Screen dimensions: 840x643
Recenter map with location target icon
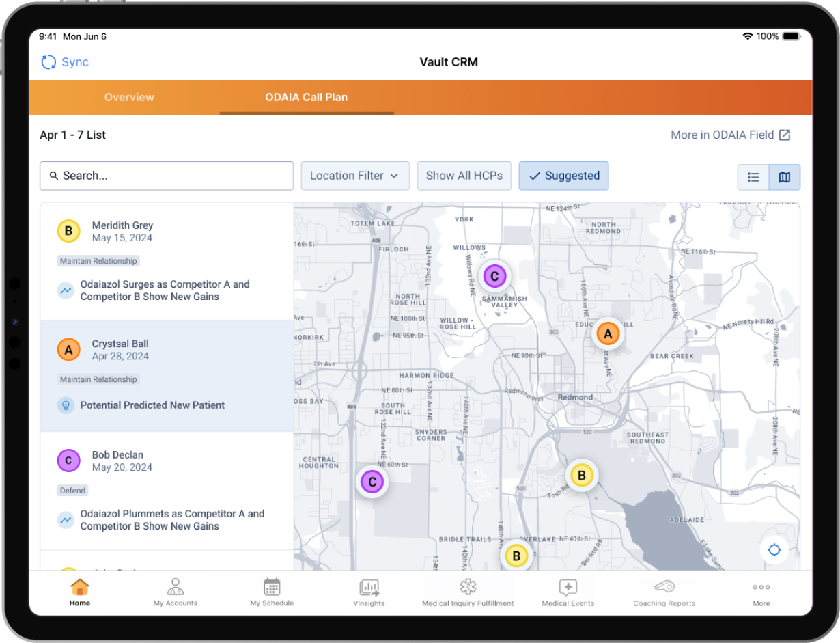tap(774, 550)
